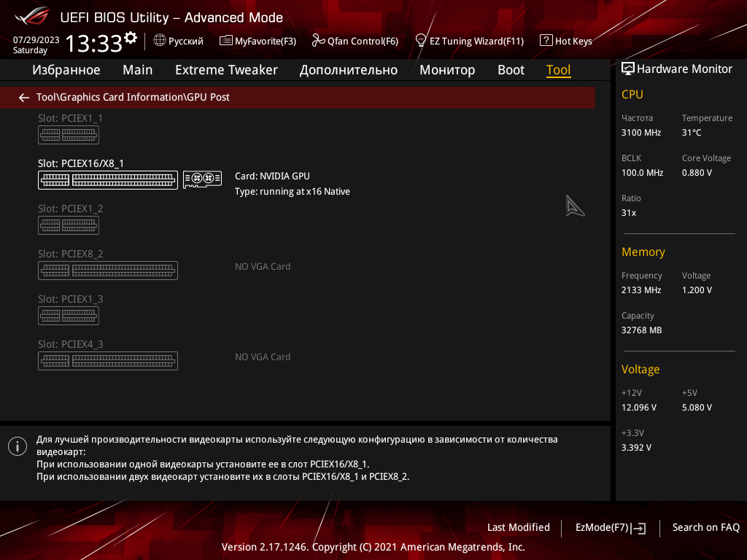Click the Hardware Monitor screen icon
Viewport: 747px width, 560px height.
pos(628,69)
